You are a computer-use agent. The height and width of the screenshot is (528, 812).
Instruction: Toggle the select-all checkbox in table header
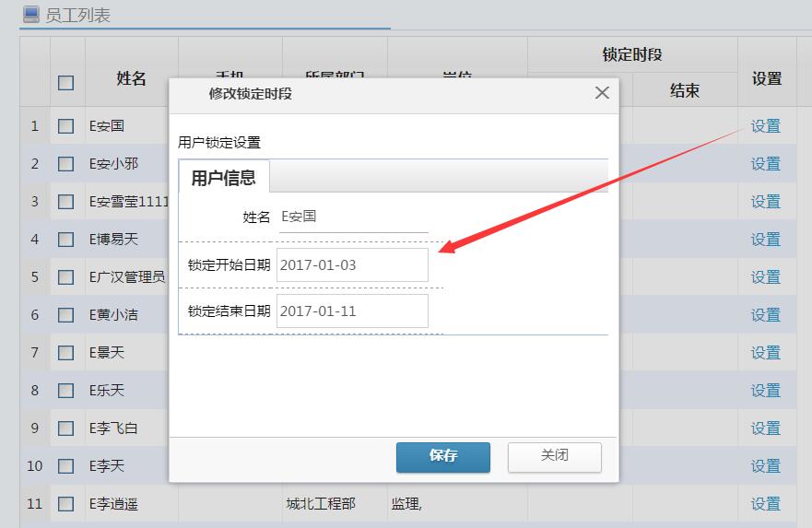pyautogui.click(x=65, y=82)
